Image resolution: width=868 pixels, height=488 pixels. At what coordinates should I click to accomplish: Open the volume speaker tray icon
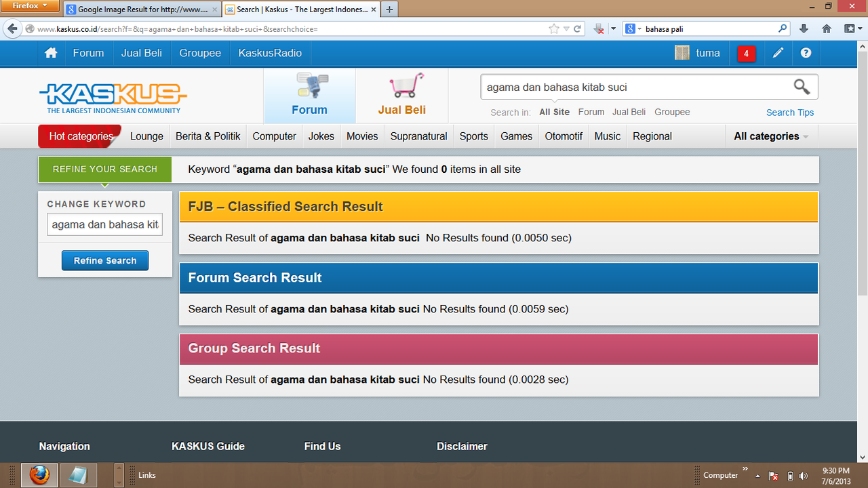(x=804, y=476)
